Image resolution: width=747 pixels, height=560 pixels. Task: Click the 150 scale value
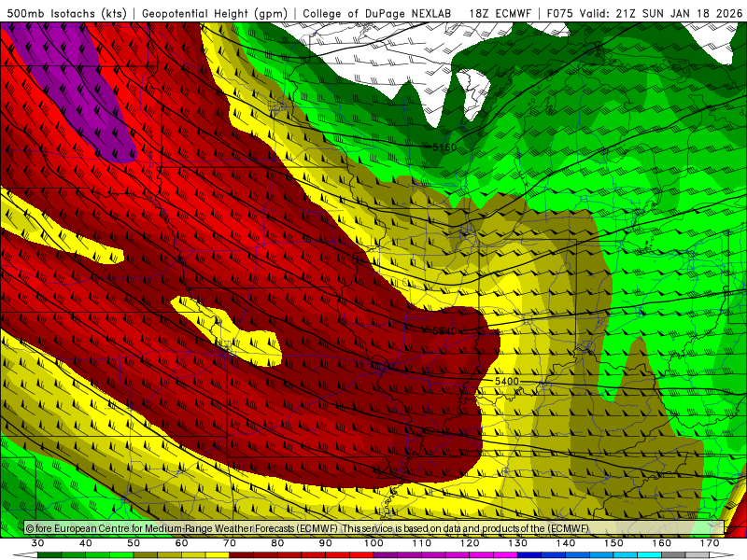pos(613,543)
